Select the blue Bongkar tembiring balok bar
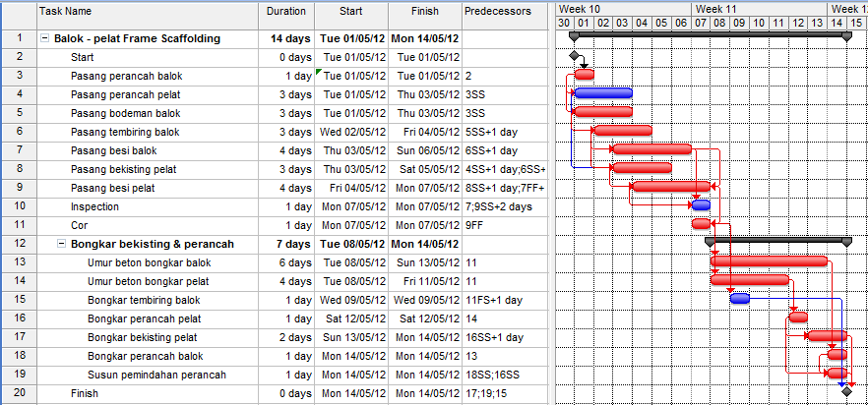 click(740, 299)
